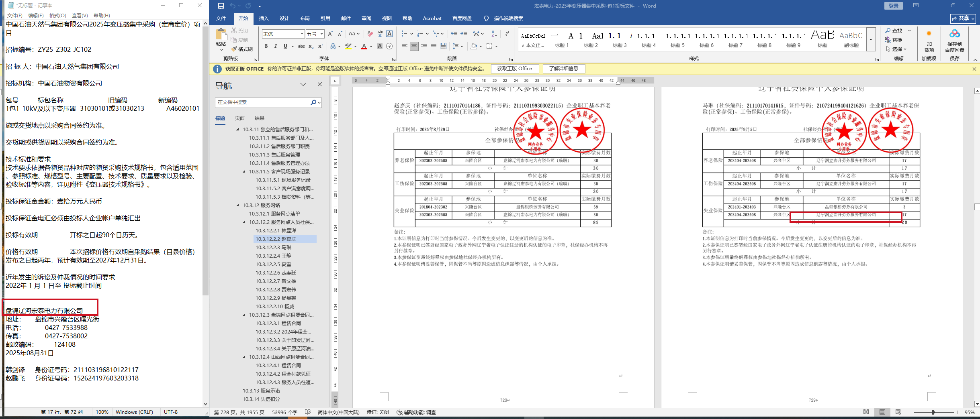This screenshot has width=980, height=419.
Task: Select the Format Painter (格式刷) tool
Action: point(242,49)
